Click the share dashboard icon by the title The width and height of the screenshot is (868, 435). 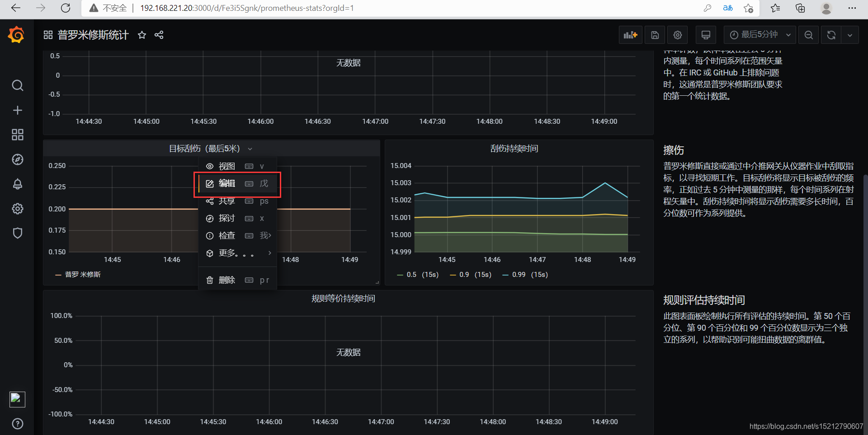tap(159, 35)
